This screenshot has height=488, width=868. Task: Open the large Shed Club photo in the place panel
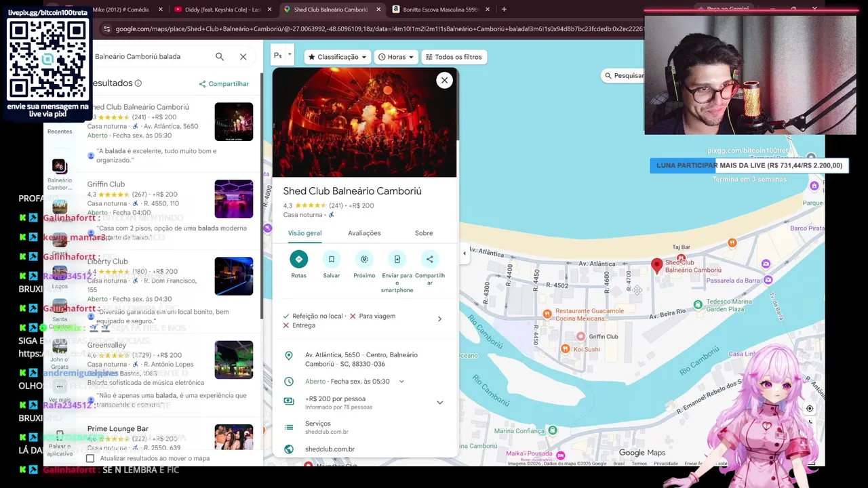point(364,123)
